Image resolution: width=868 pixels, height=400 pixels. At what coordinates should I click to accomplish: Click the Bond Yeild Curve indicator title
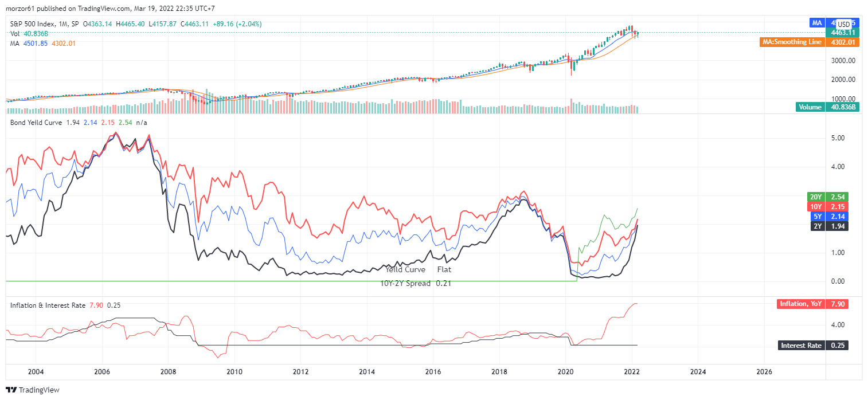[x=36, y=123]
